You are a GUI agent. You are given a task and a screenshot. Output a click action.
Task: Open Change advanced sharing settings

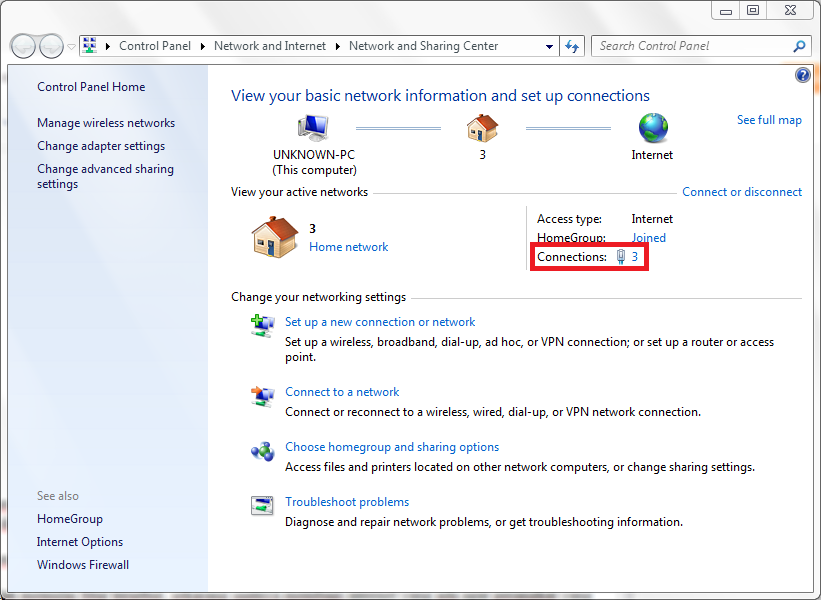click(x=105, y=176)
